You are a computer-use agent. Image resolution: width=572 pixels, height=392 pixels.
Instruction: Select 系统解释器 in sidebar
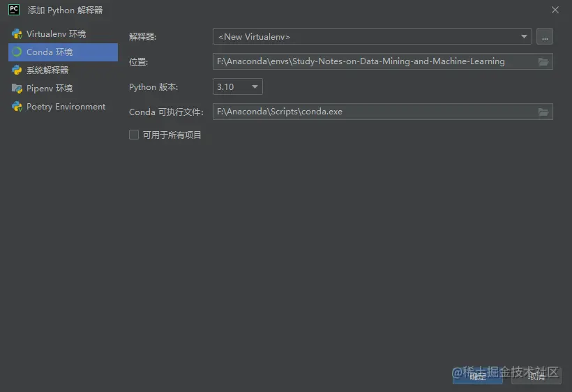[63, 70]
